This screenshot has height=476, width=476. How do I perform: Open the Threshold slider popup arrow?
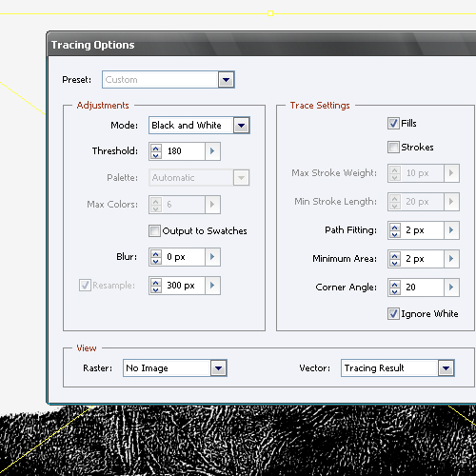(x=212, y=151)
